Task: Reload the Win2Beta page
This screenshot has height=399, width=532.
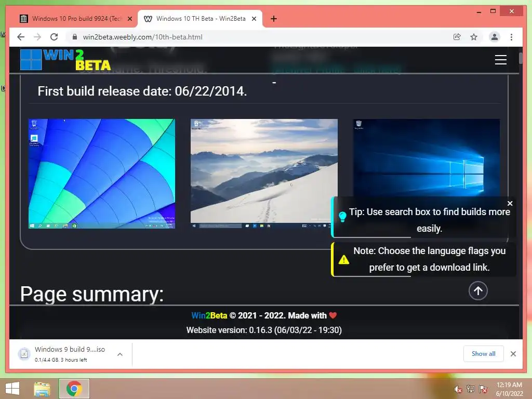Action: (54, 37)
